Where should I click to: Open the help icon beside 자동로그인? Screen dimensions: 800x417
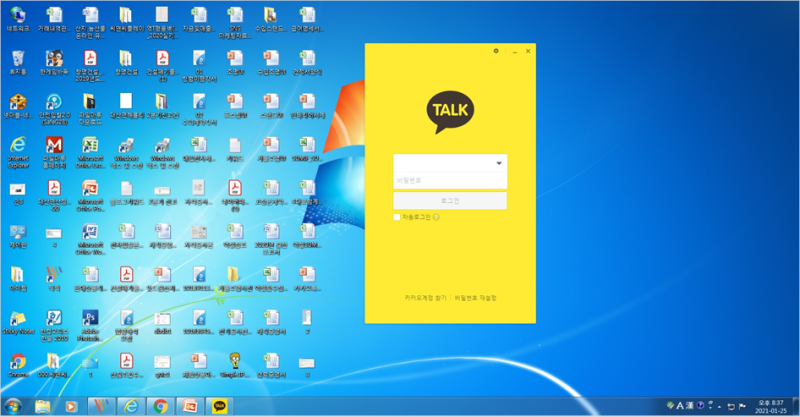pyautogui.click(x=436, y=217)
